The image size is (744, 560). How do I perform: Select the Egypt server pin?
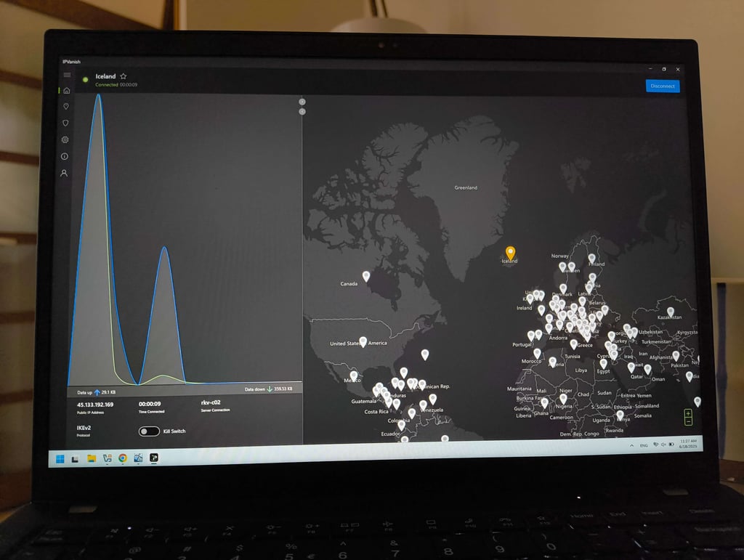coord(603,364)
